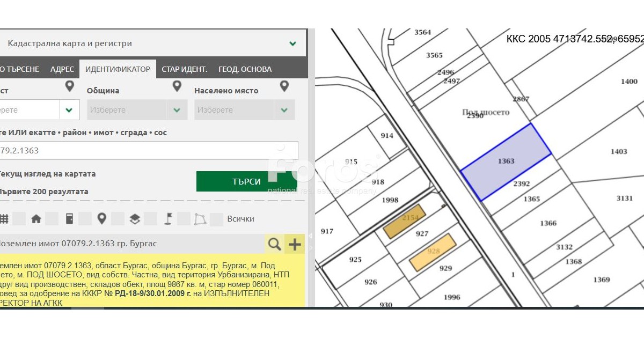Click parcel label 1998 on the map
The height and width of the screenshot is (338, 644).
click(390, 200)
